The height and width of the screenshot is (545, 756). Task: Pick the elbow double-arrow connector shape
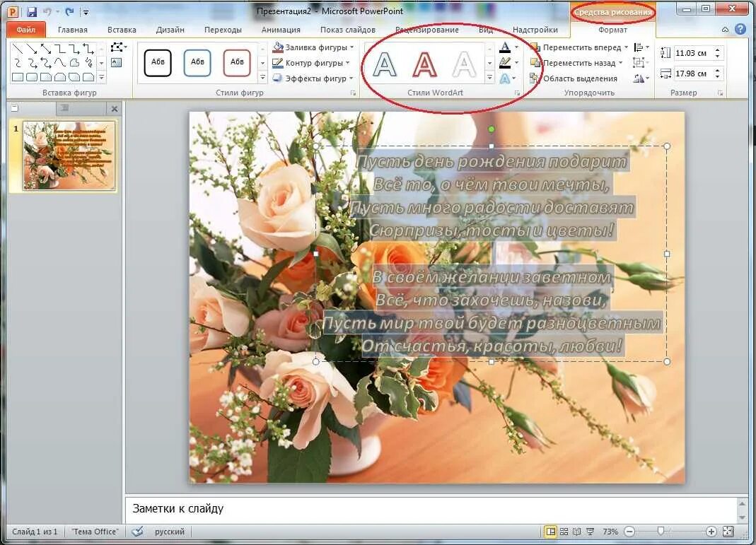click(x=88, y=49)
